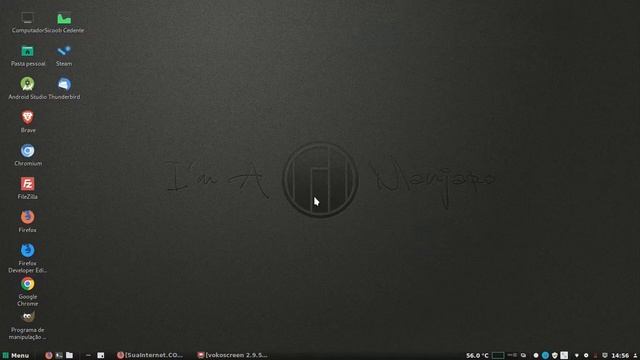
Task: Launch Steam from the desktop
Action: (64, 52)
